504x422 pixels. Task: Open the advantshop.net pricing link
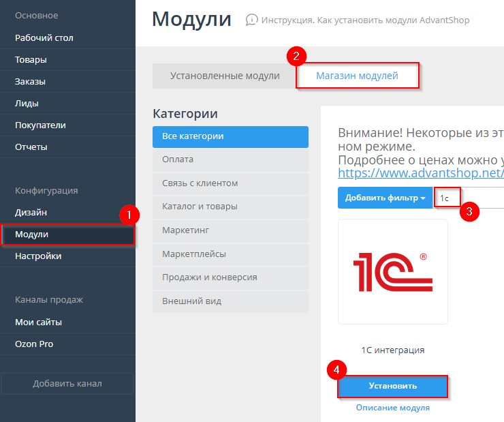tap(420, 173)
